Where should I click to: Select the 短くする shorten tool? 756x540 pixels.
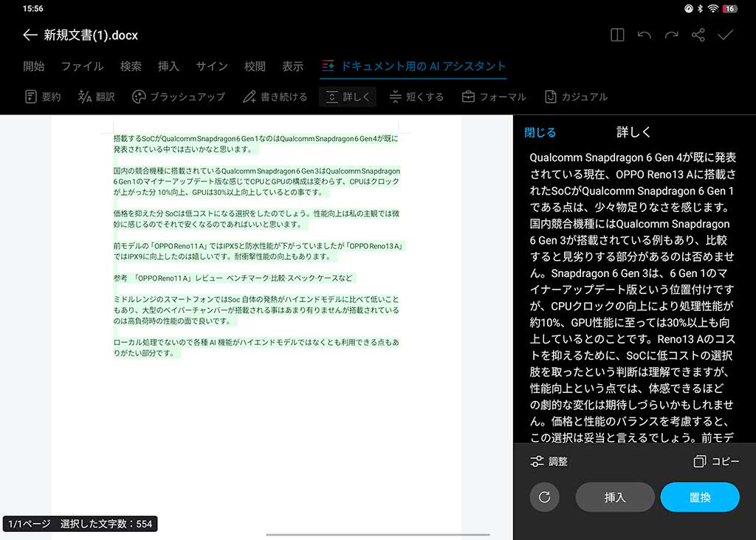416,97
